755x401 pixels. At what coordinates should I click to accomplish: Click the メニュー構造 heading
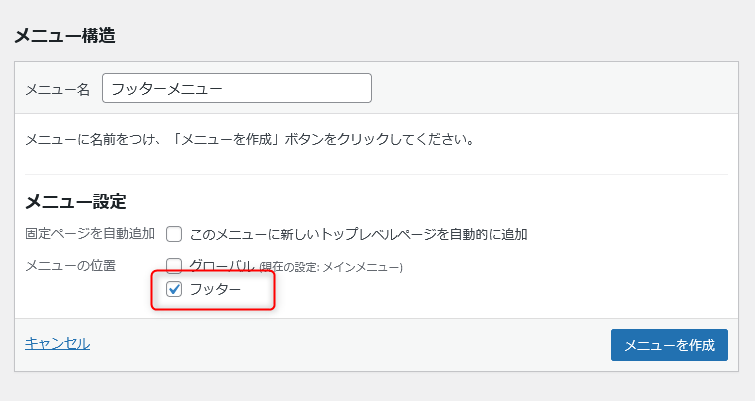[65, 36]
